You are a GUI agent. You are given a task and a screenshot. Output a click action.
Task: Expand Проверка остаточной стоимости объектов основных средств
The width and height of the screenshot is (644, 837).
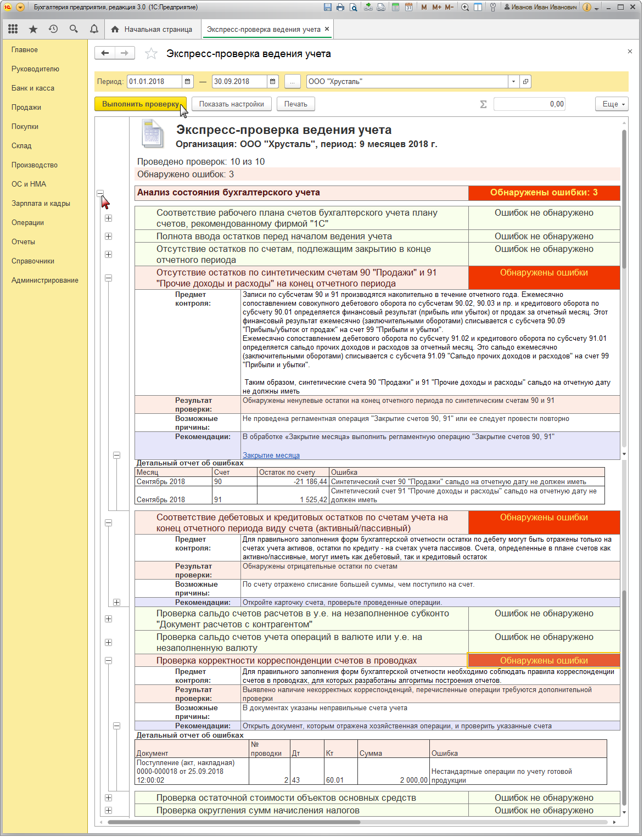(x=109, y=797)
